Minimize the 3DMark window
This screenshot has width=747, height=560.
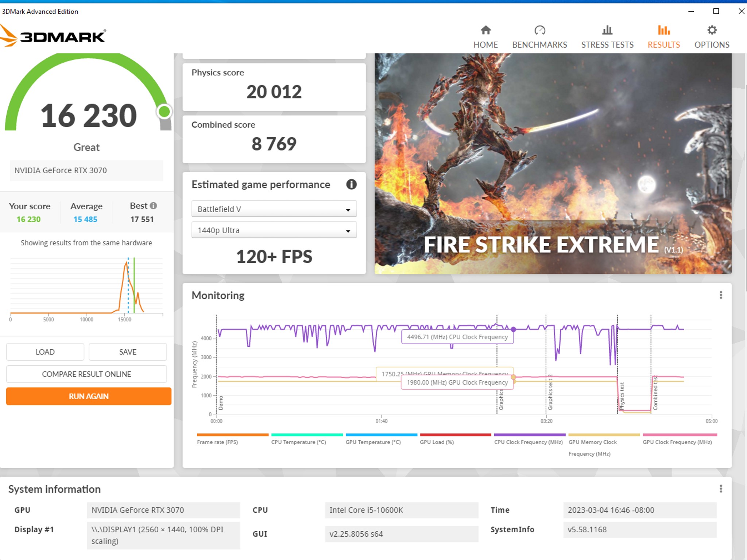[691, 11]
